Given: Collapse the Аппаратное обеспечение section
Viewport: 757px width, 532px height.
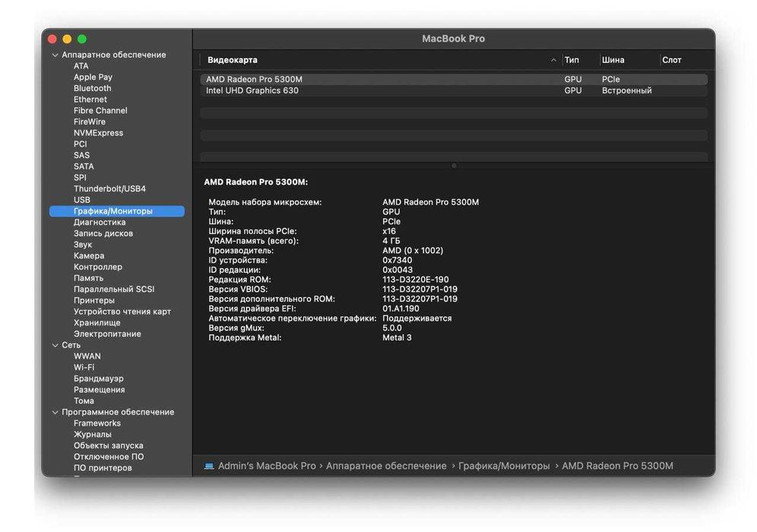Looking at the screenshot, I should point(55,55).
